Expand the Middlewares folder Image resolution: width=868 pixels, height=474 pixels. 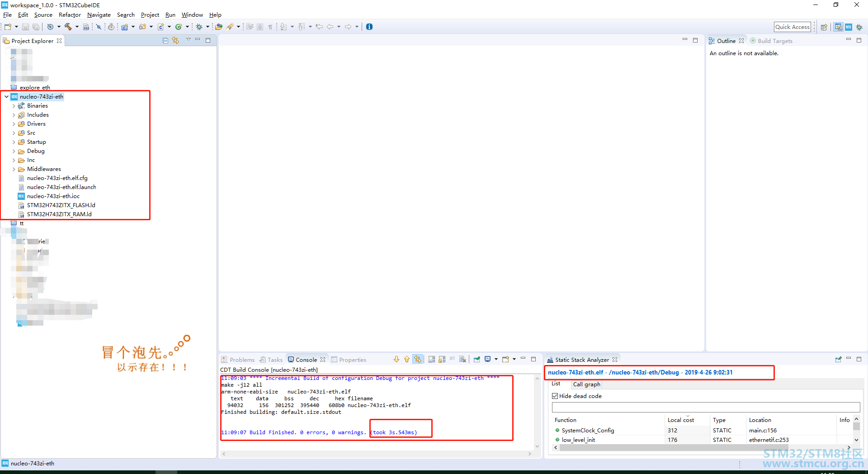click(x=14, y=169)
